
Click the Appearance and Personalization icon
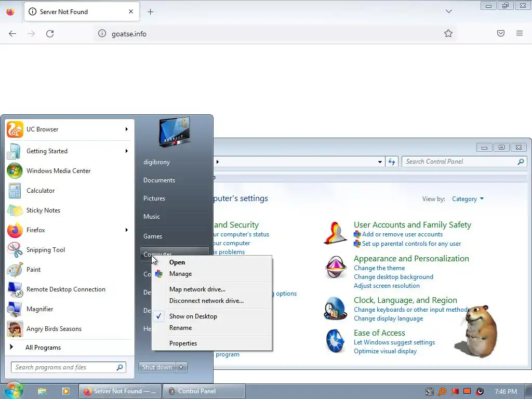pyautogui.click(x=335, y=268)
